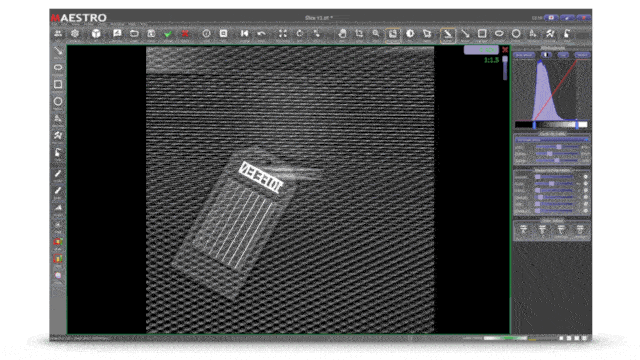The image size is (640, 360).
Task: Click the rightmost button above the histogram
Action: pyautogui.click(x=582, y=55)
